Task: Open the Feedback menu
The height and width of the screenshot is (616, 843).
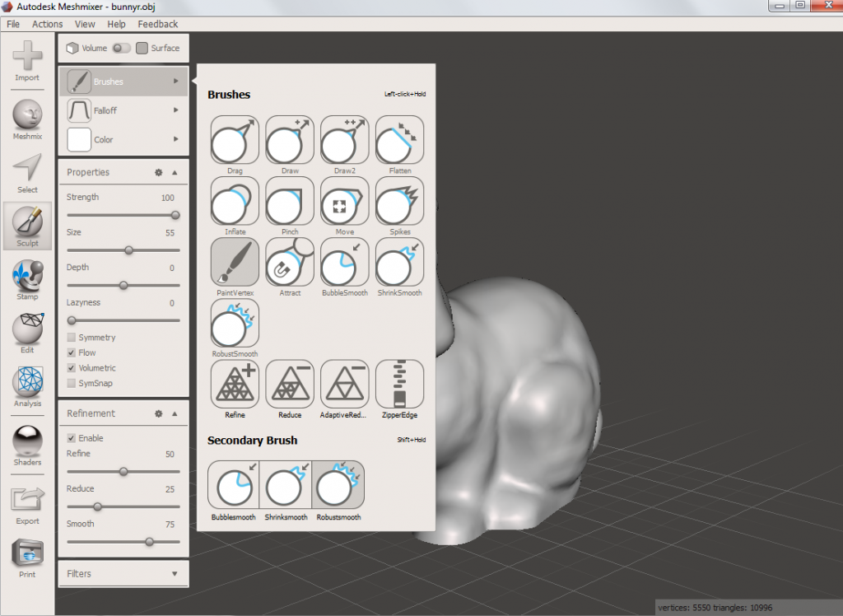Action: point(157,24)
